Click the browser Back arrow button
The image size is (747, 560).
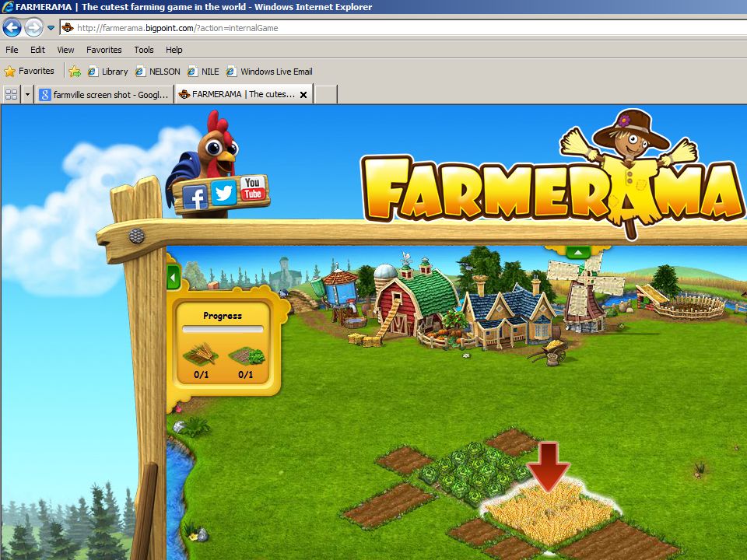tap(12, 28)
